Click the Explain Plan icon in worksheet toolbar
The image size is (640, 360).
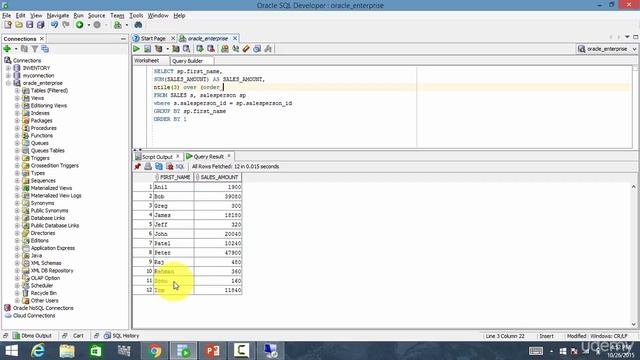[x=176, y=49]
